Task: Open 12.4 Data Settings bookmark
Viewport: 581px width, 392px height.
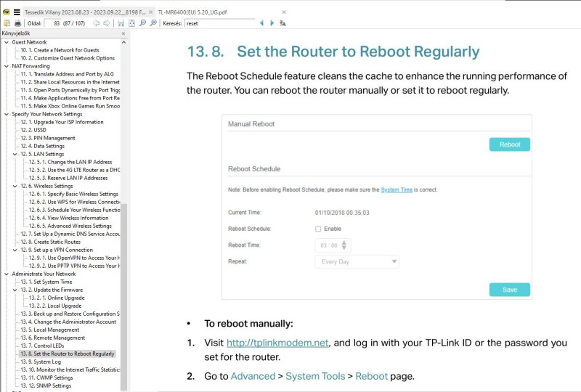Action: 42,146
